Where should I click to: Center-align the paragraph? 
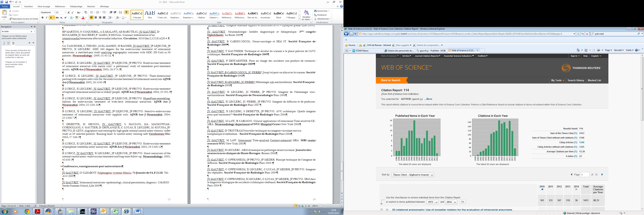tap(96, 18)
